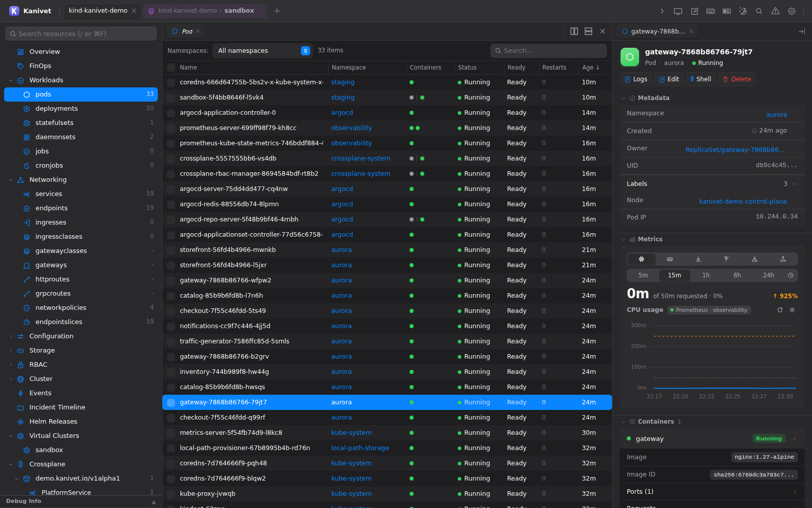Expand the Configuration section in sidebar
Viewport: 812px width, 508px height.
11,336
